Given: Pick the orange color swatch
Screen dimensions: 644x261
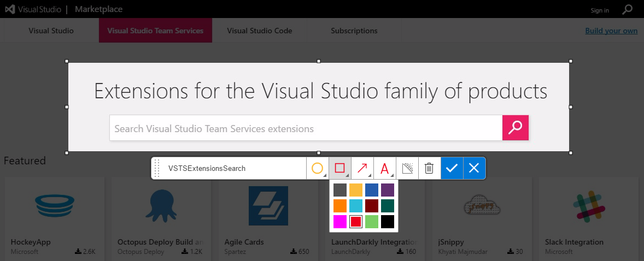Looking at the screenshot, I should click(340, 206).
